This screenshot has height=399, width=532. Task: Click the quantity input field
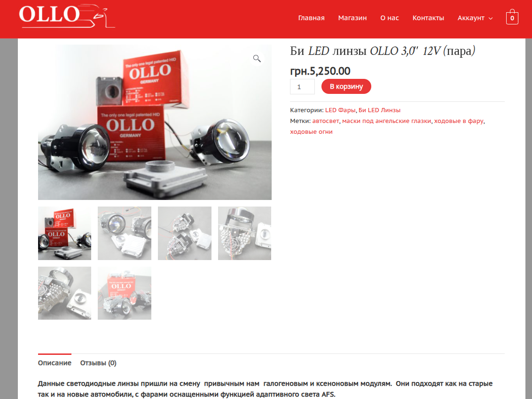tap(302, 87)
